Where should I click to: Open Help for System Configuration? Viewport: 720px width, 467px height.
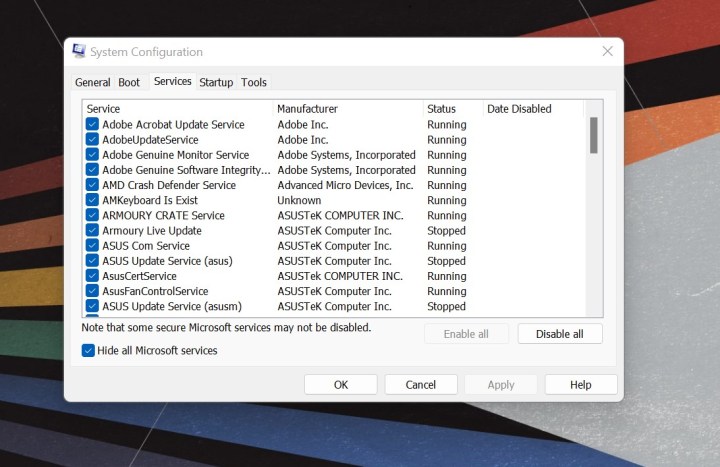click(581, 385)
